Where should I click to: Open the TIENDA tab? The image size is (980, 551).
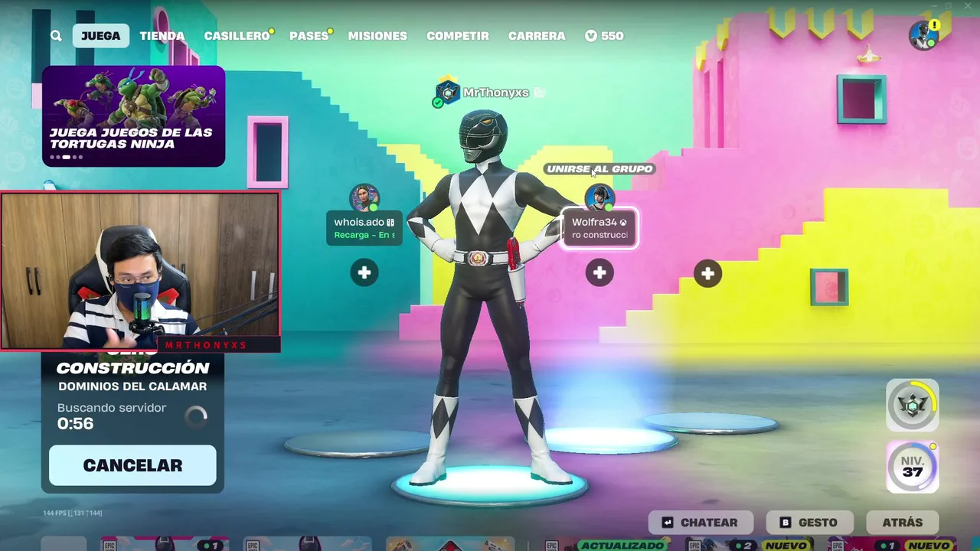(x=162, y=36)
